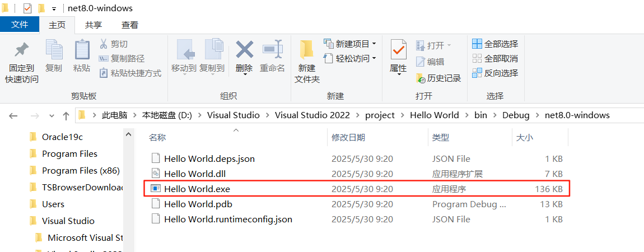Sort by the Size (大小) column header
644x252 pixels.
click(525, 138)
